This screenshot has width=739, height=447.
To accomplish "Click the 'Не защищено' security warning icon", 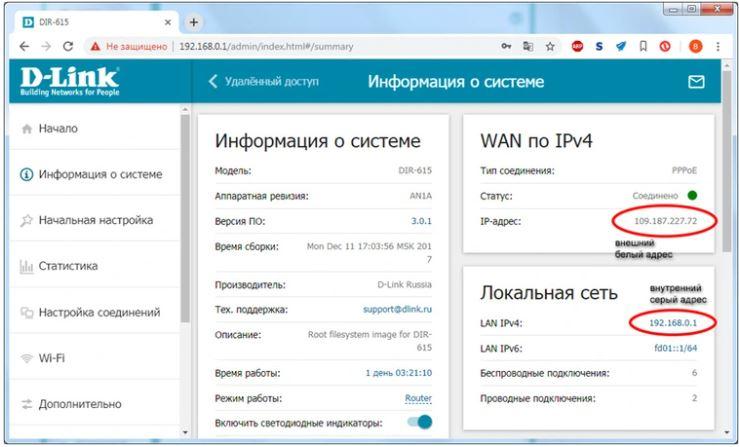I will coord(96,46).
